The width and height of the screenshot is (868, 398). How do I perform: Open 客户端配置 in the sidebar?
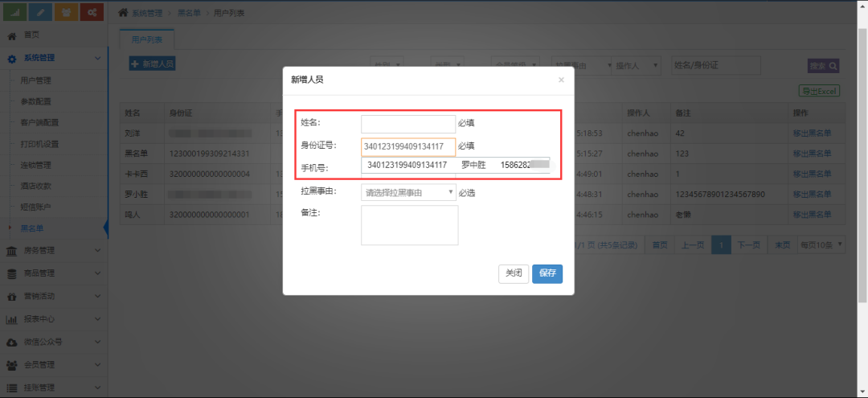(39, 123)
